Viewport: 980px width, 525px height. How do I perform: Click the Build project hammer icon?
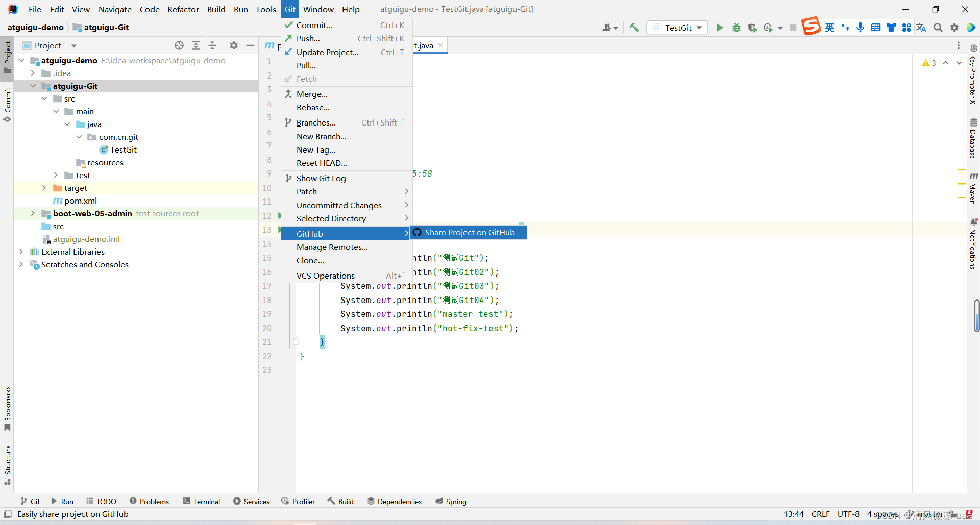click(x=634, y=28)
